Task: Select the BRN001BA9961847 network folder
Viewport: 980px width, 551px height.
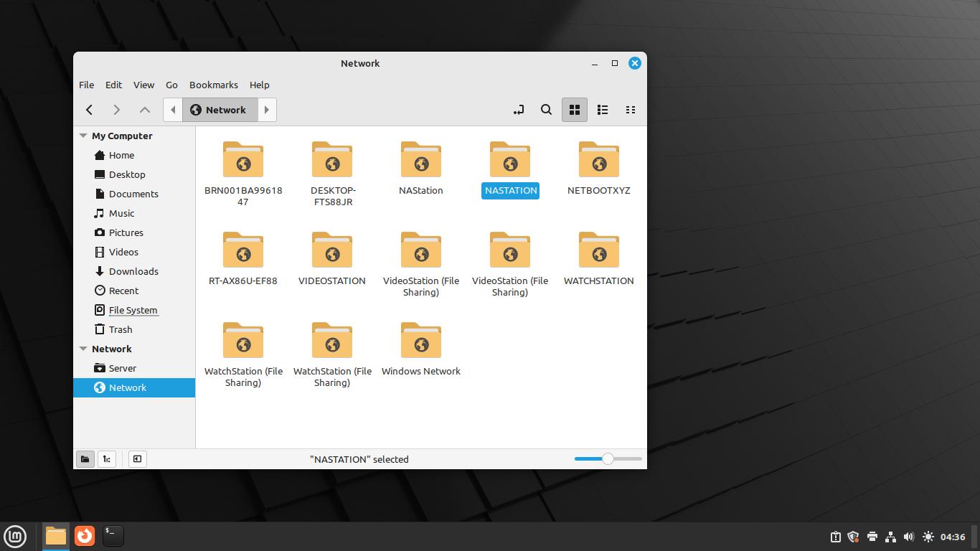Action: 243,174
